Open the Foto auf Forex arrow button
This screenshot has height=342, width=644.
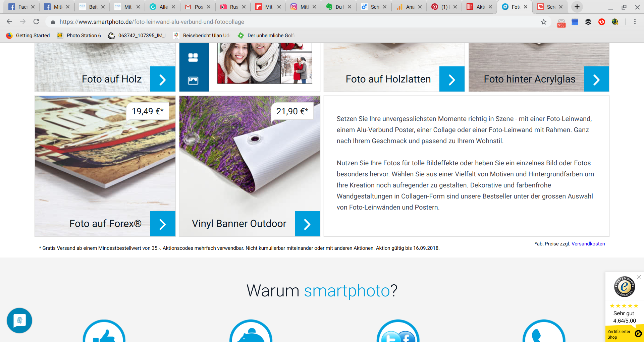click(x=163, y=224)
